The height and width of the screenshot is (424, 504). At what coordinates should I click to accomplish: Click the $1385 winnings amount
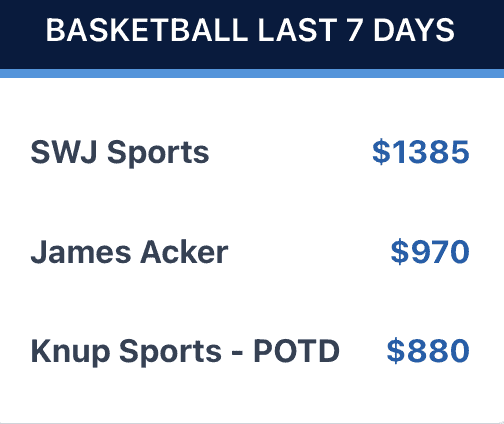coord(421,152)
